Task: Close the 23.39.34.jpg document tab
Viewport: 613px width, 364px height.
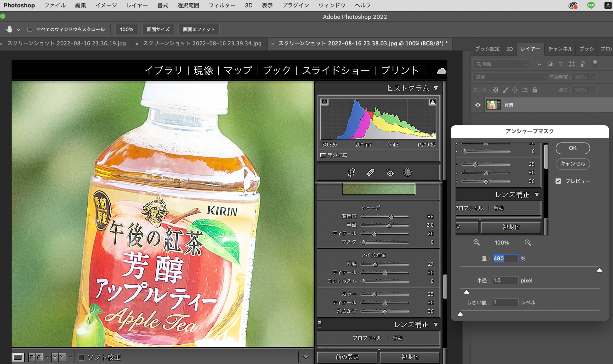Action: click(x=137, y=44)
